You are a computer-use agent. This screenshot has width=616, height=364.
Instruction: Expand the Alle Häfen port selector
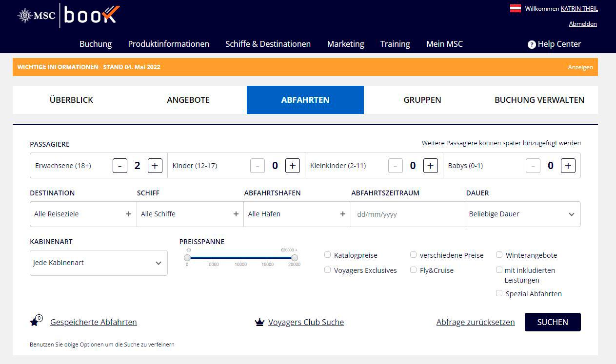[297, 214]
